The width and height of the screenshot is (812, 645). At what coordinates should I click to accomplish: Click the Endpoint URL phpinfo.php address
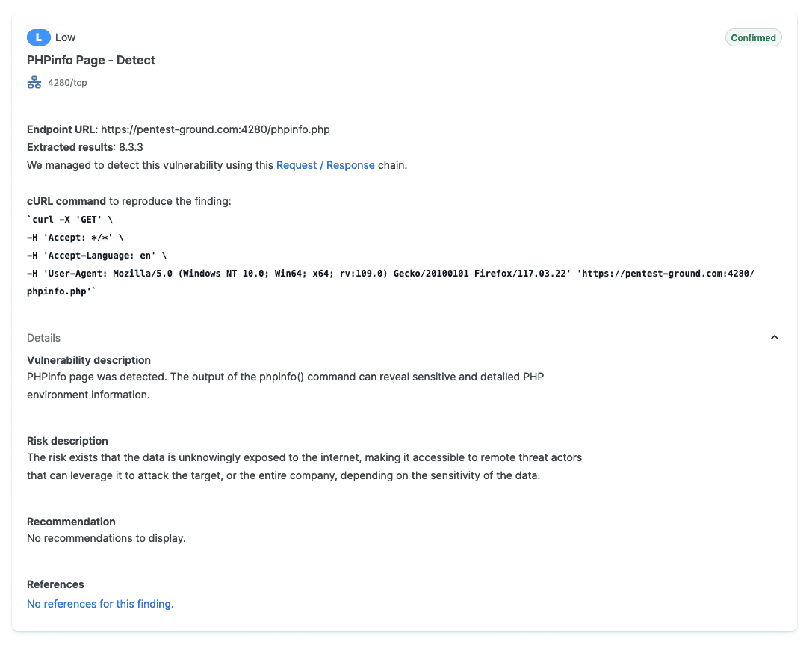[215, 129]
